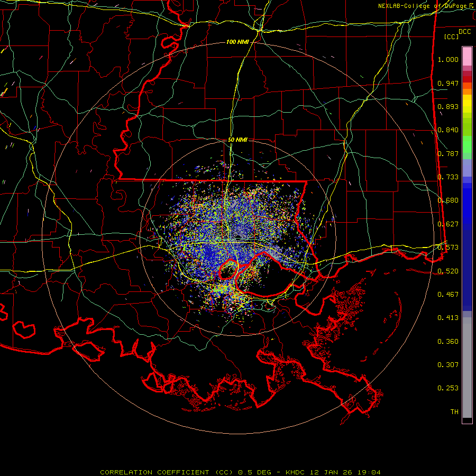Viewport: 476px width, 476px height.
Task: Click the 0.893 legend value
Action: pos(448,106)
